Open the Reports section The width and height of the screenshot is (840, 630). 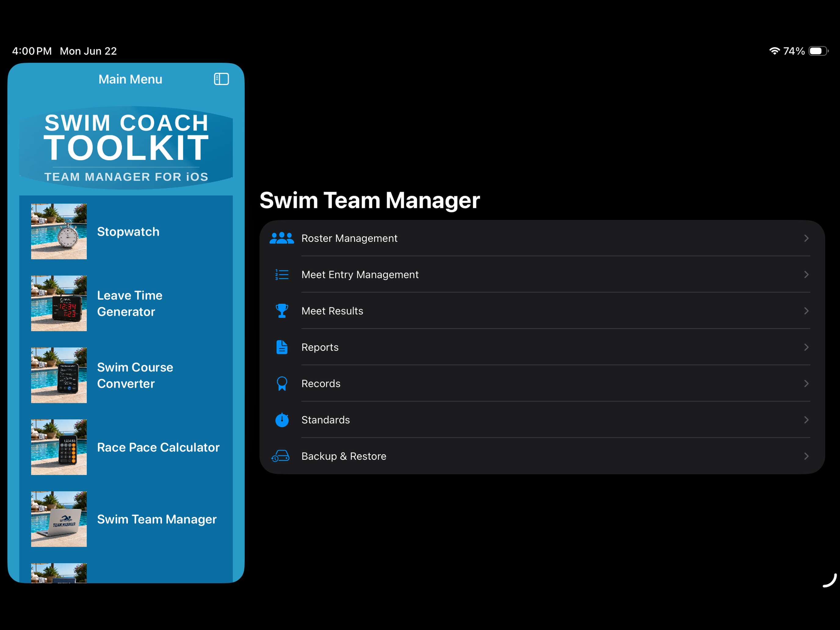pyautogui.click(x=542, y=347)
